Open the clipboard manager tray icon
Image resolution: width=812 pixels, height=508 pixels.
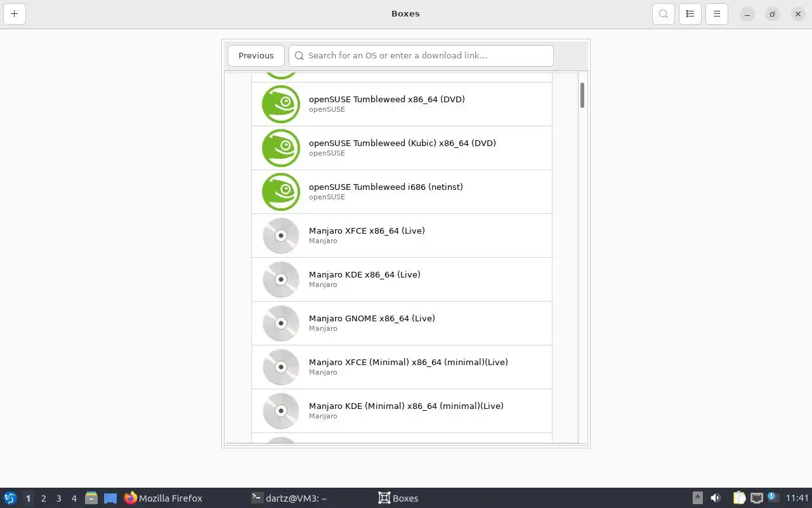pos(739,498)
